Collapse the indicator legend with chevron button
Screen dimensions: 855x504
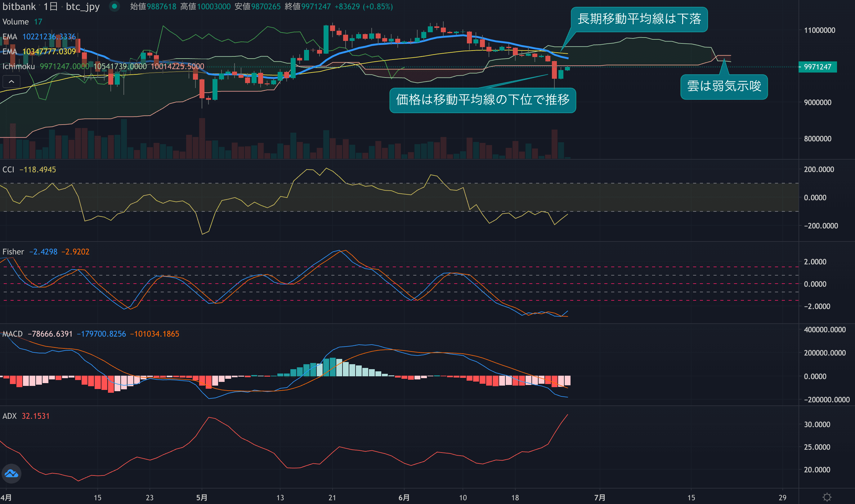(x=11, y=82)
